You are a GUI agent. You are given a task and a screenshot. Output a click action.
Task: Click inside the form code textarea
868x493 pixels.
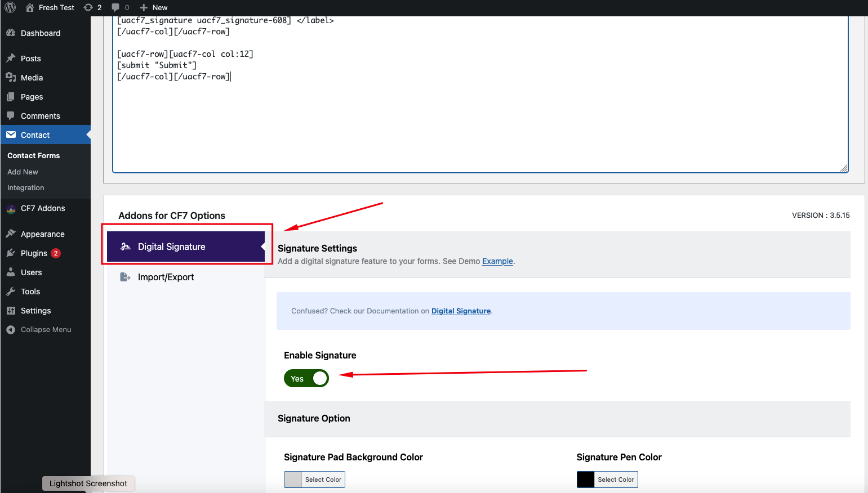(x=480, y=94)
